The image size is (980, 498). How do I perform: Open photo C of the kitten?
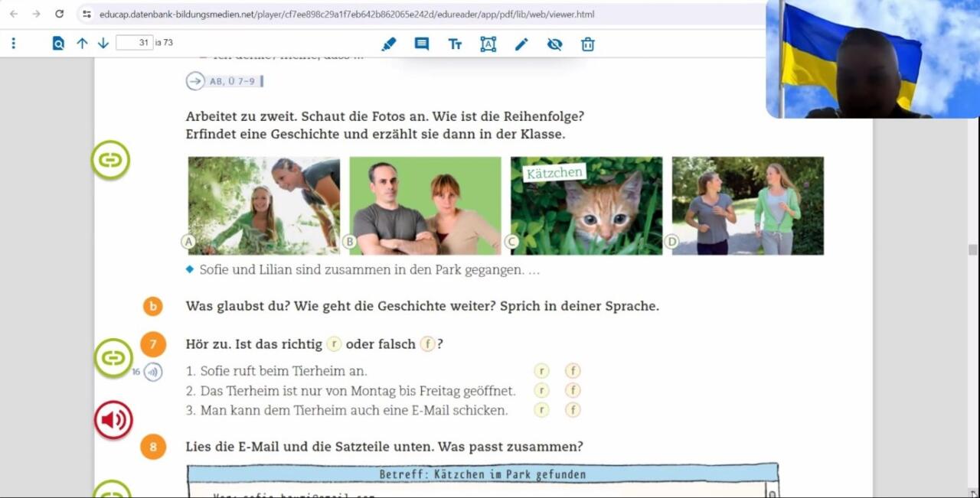(586, 206)
